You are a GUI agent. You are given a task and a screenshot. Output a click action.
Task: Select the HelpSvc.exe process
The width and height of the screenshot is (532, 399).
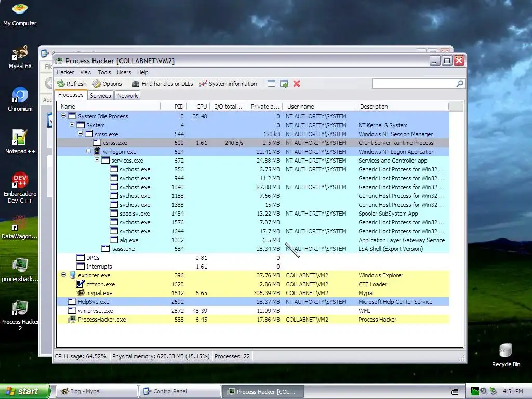coord(253,302)
